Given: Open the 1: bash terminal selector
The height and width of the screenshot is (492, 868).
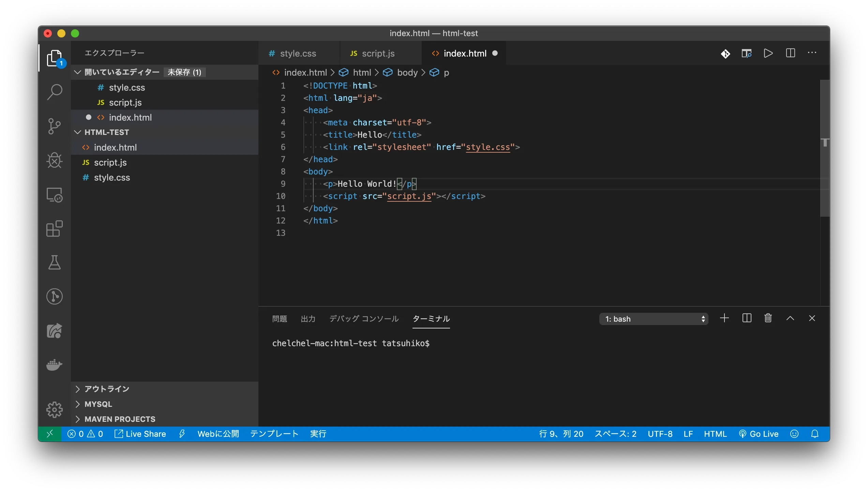Looking at the screenshot, I should [x=653, y=319].
